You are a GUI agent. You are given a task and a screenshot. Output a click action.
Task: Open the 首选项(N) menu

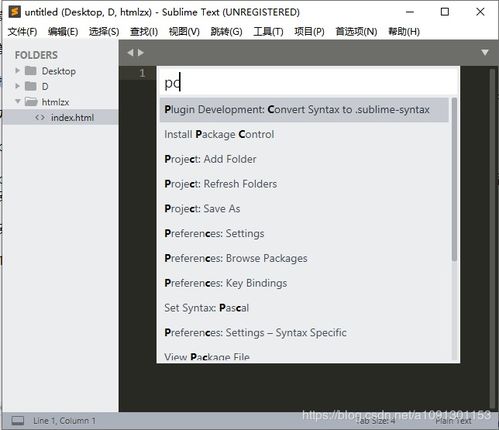coord(356,32)
